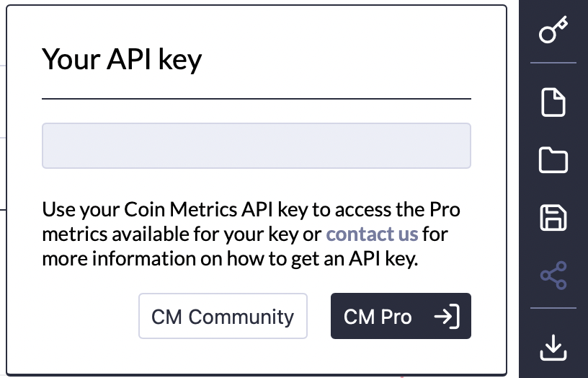Follow the "contact us" link
588x378 pixels.
[x=372, y=234]
